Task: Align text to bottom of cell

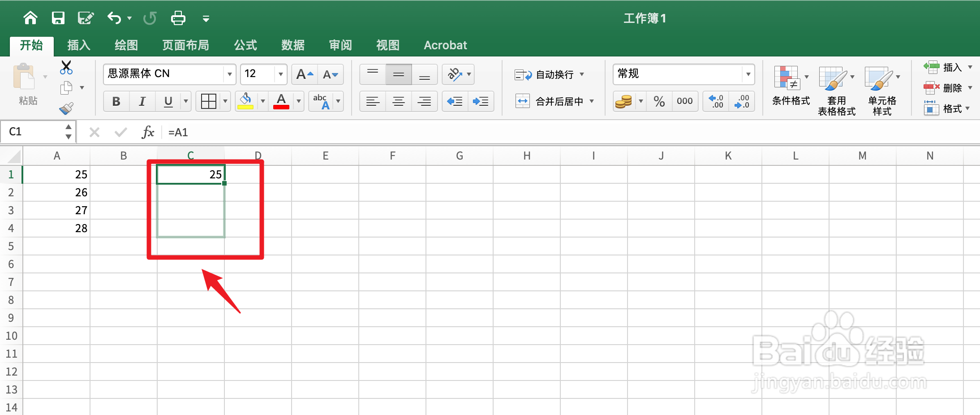Action: (425, 74)
